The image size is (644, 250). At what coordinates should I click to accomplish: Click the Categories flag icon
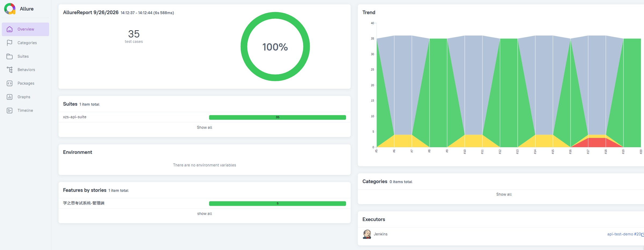(x=10, y=43)
